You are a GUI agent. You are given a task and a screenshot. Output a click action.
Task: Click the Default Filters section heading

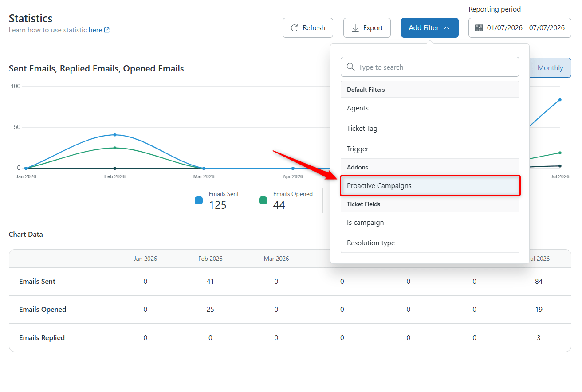coord(366,90)
